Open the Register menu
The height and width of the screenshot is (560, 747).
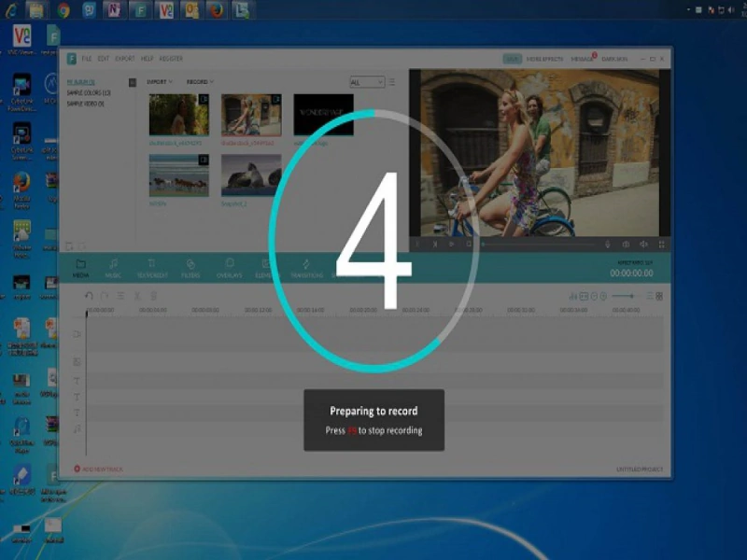click(x=171, y=59)
